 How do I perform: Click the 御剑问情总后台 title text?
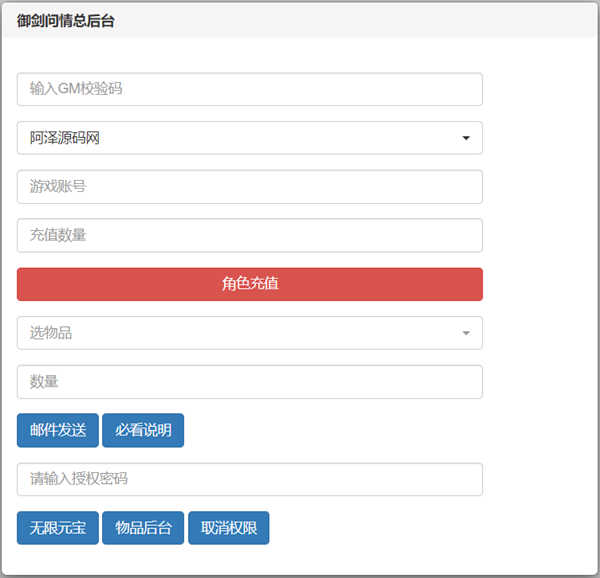pyautogui.click(x=66, y=21)
